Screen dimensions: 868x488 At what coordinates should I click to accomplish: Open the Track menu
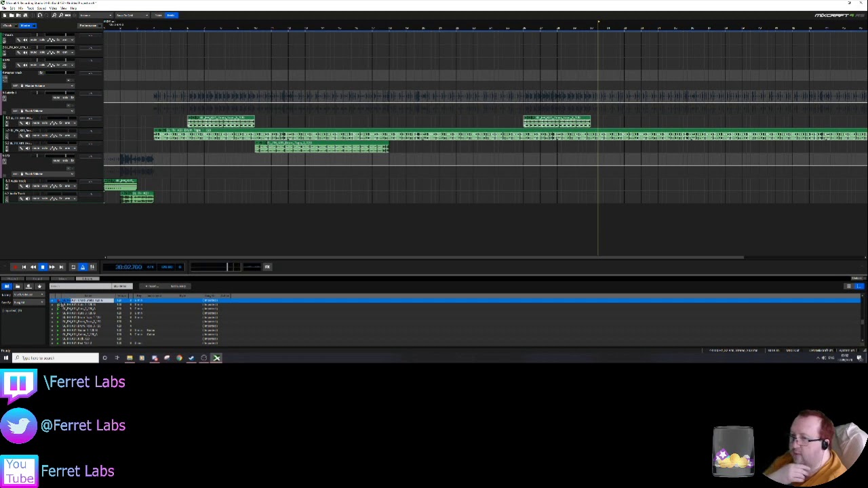click(31, 8)
